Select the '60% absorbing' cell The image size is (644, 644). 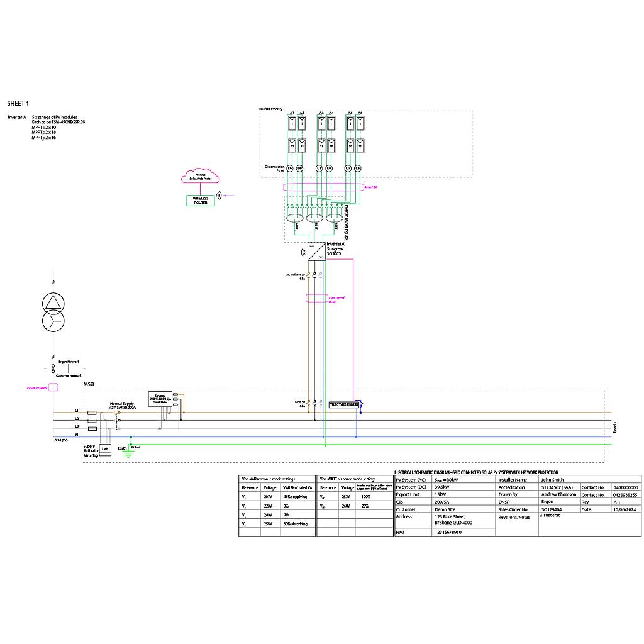click(x=296, y=524)
